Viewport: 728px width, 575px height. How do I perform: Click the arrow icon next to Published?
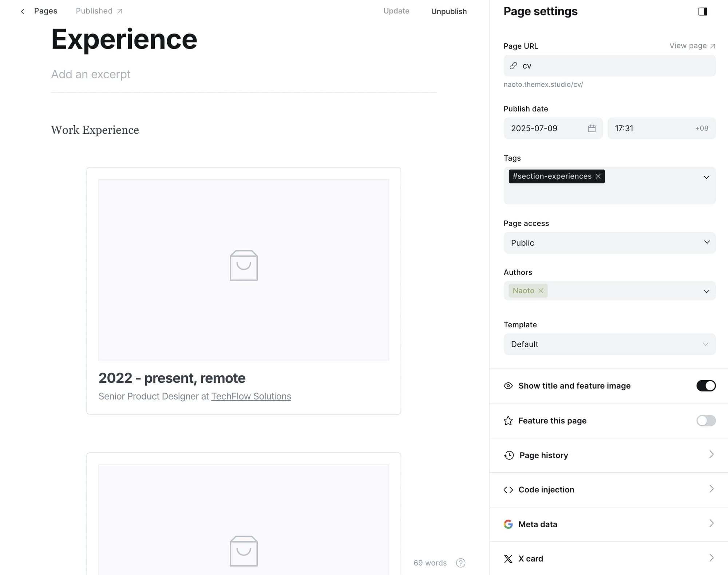[119, 11]
